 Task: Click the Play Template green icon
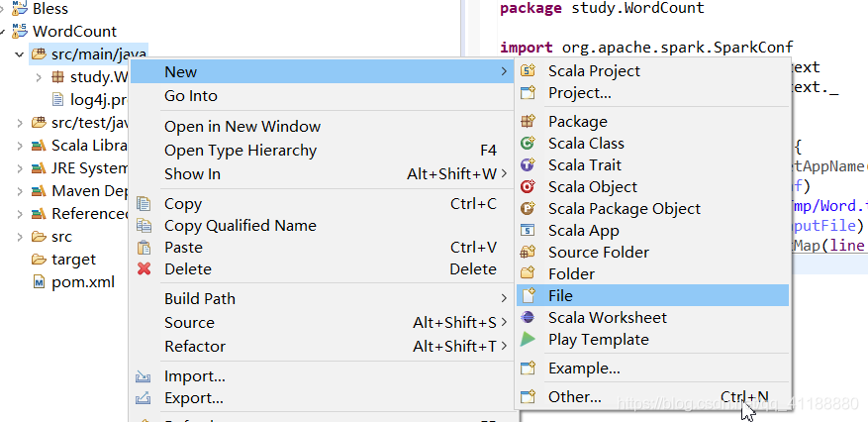coord(529,340)
